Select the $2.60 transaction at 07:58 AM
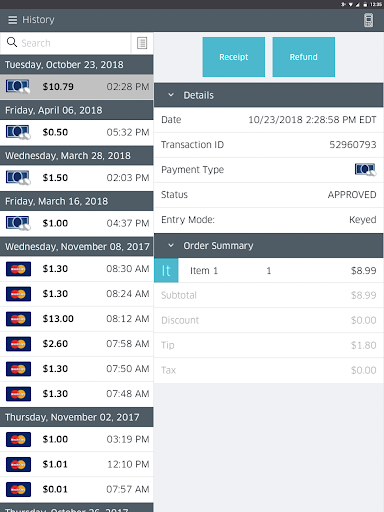The height and width of the screenshot is (512, 384). 77,344
